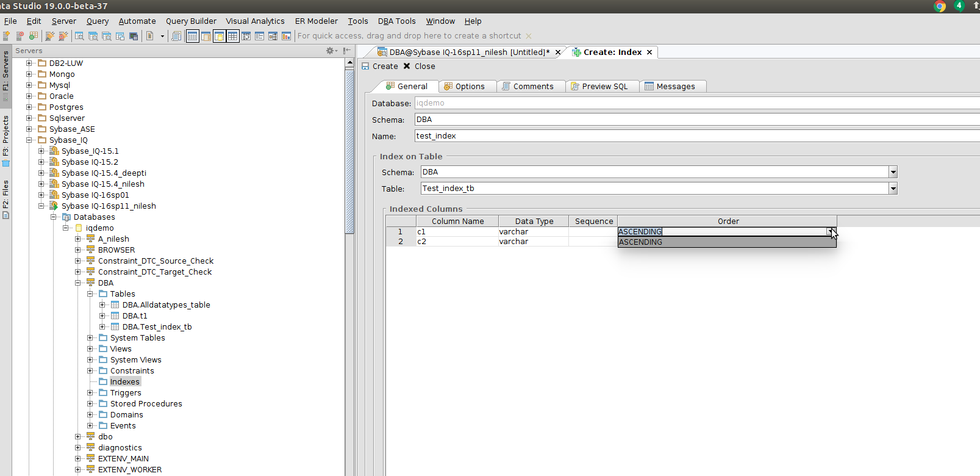Screen dimensions: 980x476
Task: Click the third query window magnifier icon
Action: coord(106,36)
